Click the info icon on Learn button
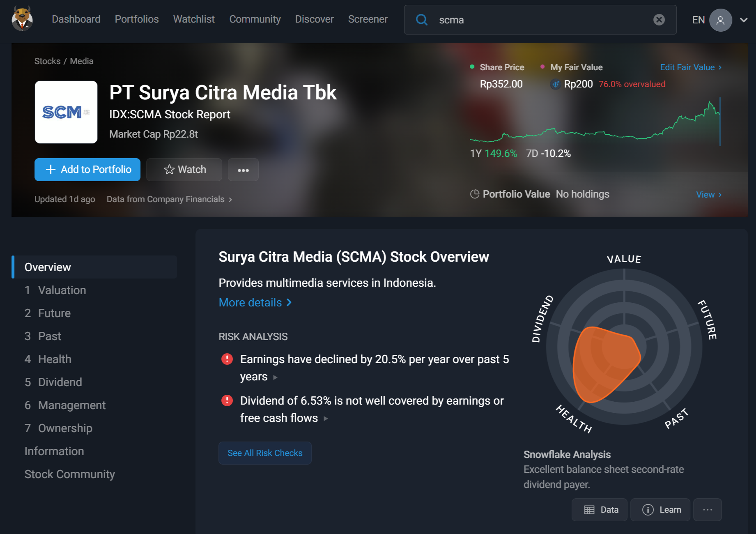The height and width of the screenshot is (534, 756). point(648,510)
